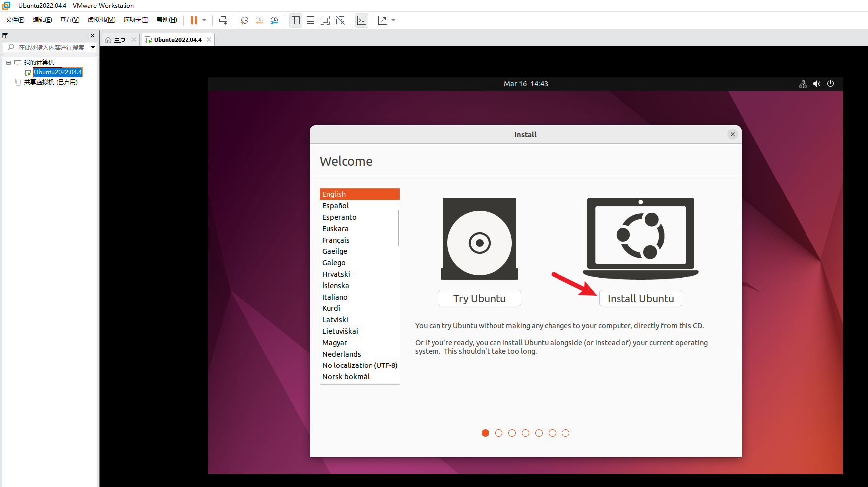Select Esperanto in the language list

click(x=359, y=217)
